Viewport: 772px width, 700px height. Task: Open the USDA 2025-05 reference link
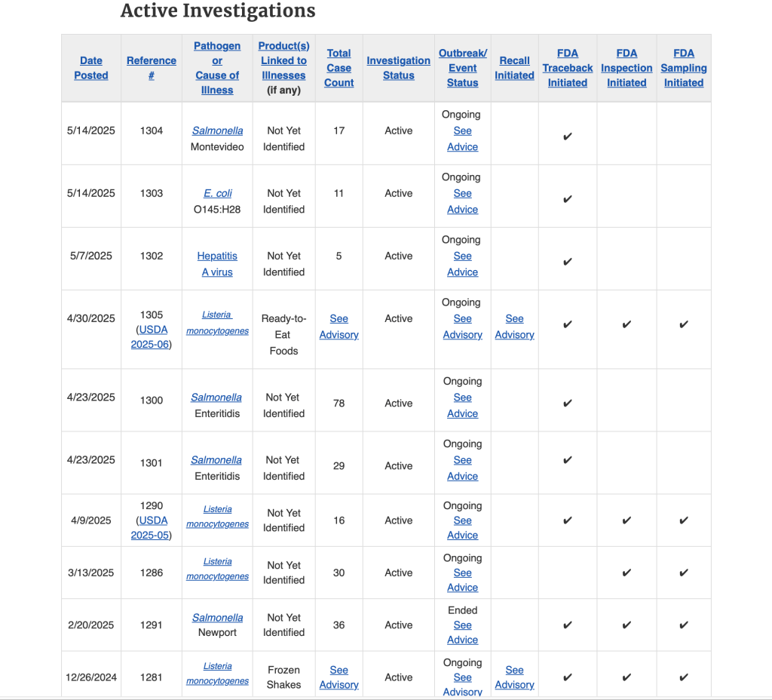(x=152, y=528)
